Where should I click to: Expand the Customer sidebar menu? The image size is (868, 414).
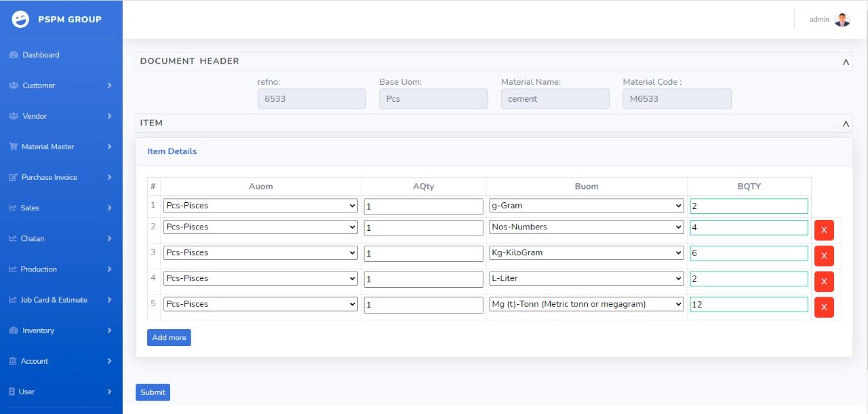[x=61, y=86]
